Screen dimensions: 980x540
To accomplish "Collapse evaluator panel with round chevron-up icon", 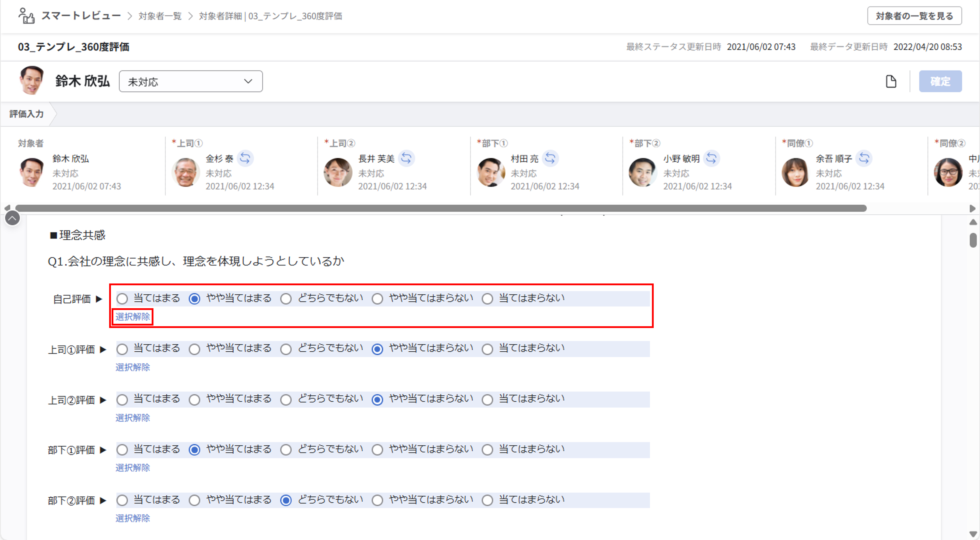I will click(x=12, y=218).
